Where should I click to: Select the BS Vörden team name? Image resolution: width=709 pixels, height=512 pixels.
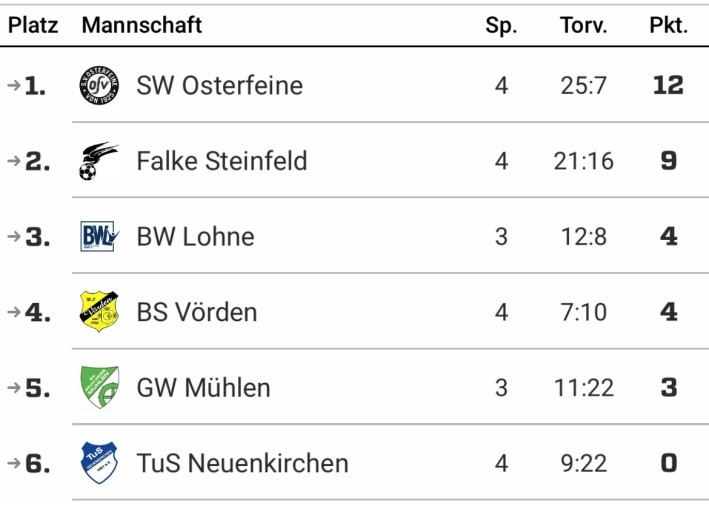click(x=197, y=312)
